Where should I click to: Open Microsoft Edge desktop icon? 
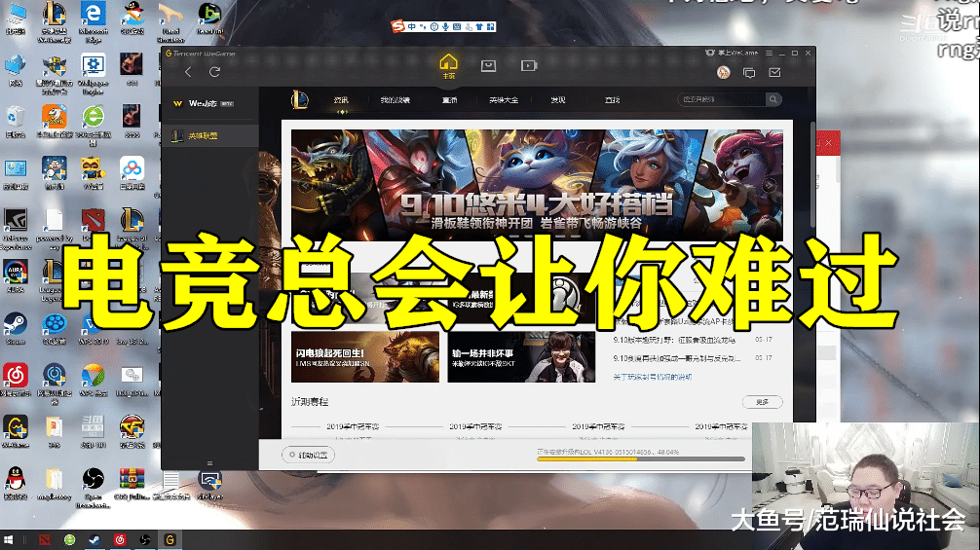94,21
